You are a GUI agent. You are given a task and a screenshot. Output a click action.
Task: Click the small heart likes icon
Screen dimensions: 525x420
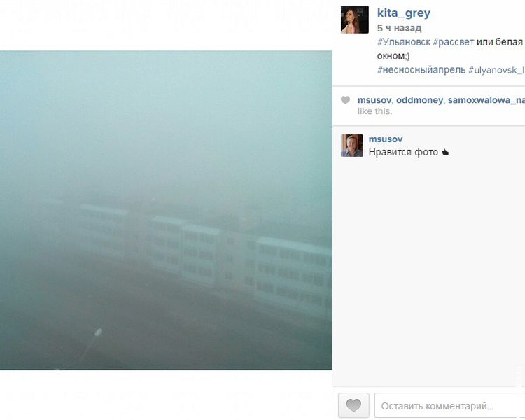(x=345, y=100)
